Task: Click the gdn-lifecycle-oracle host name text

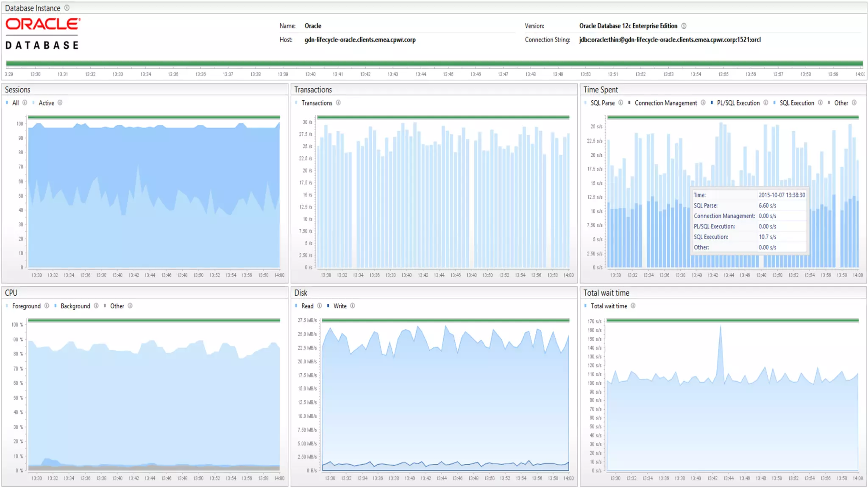Action: click(x=360, y=40)
